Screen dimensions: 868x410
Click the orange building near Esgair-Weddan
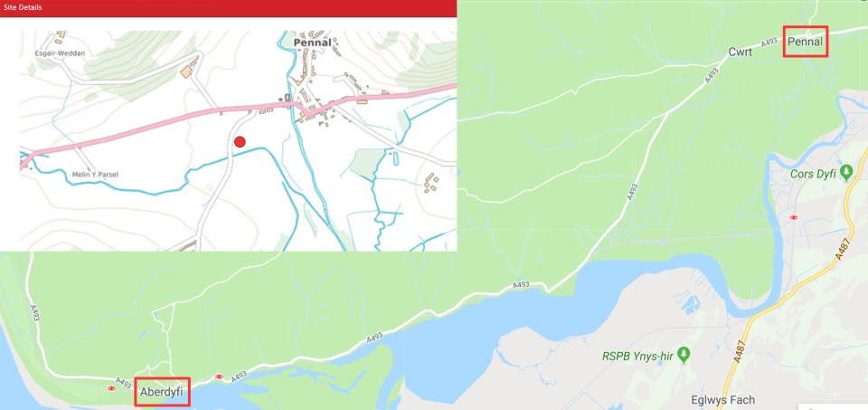[x=186, y=72]
